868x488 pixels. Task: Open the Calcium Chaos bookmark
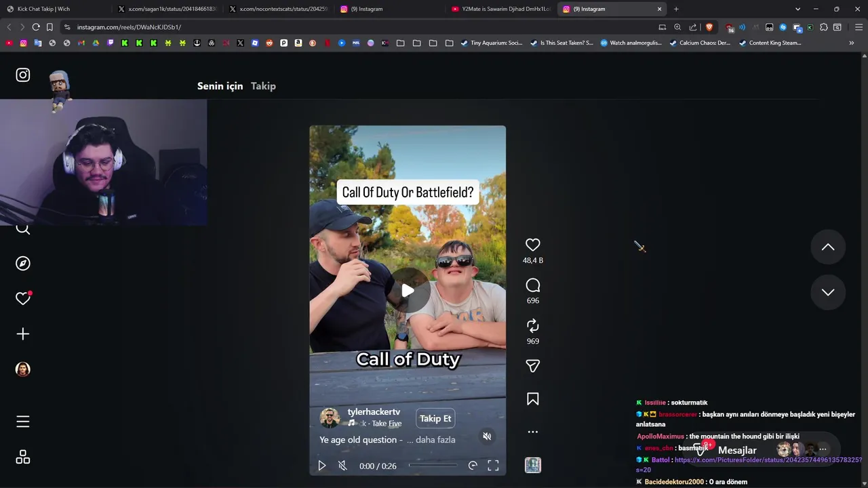[700, 43]
